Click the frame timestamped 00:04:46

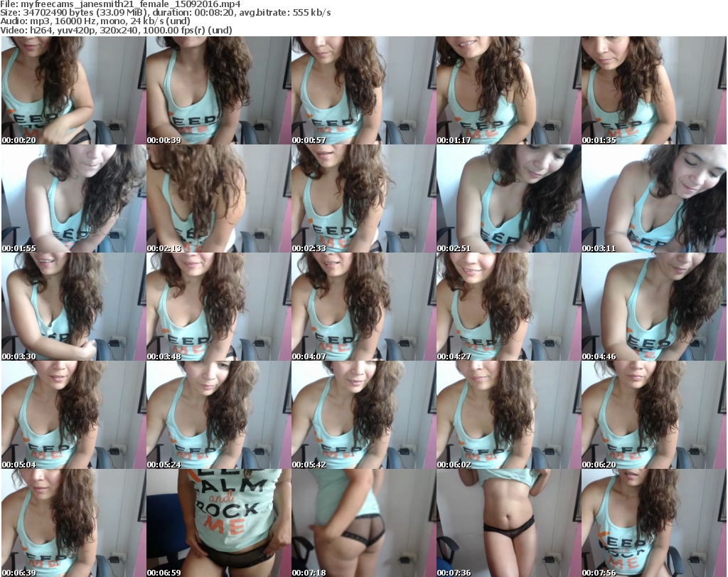coord(653,307)
